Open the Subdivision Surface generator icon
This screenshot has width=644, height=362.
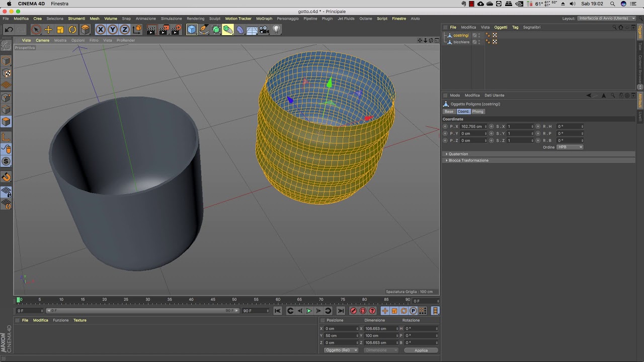point(216,30)
